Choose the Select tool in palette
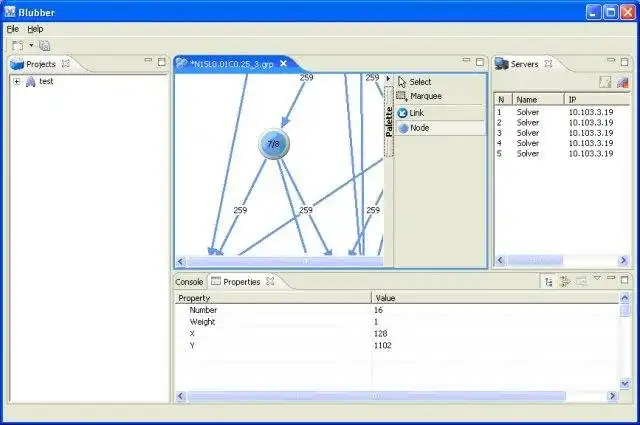The height and width of the screenshot is (425, 640). [440, 82]
